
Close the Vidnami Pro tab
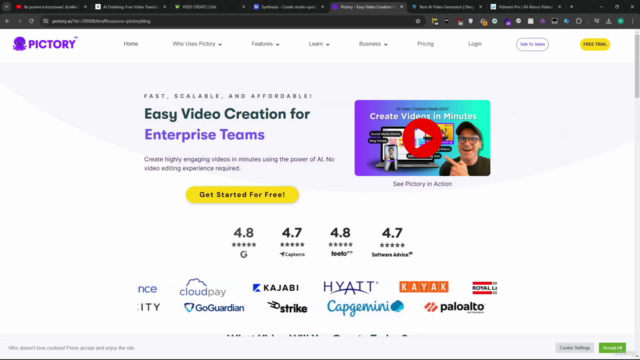[x=560, y=7]
